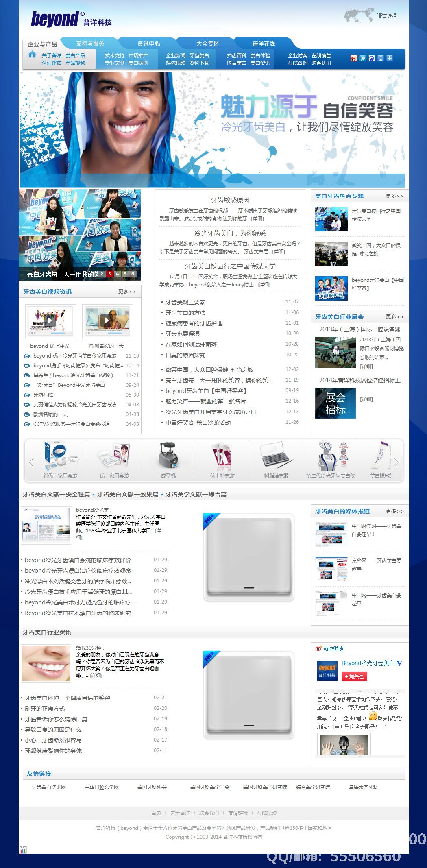
Task: Open footer link 在线视频
Action: (267, 813)
